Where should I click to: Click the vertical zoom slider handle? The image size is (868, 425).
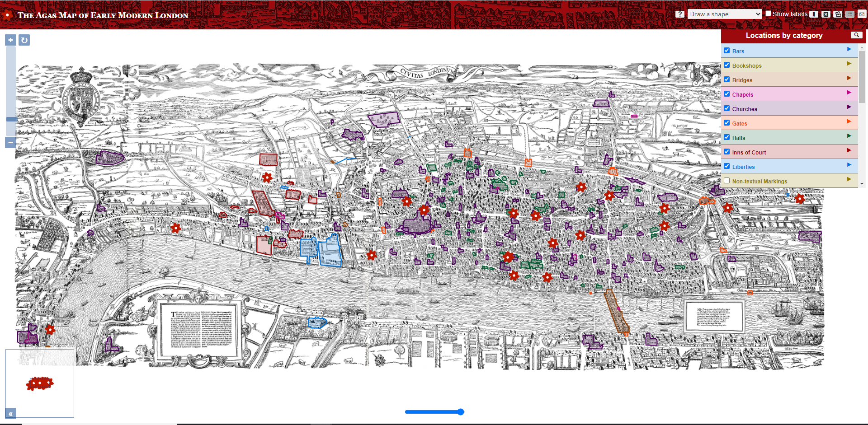click(x=11, y=119)
